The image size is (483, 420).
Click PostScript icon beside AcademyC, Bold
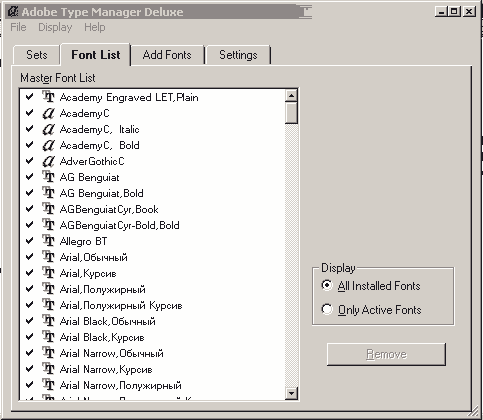click(x=48, y=145)
